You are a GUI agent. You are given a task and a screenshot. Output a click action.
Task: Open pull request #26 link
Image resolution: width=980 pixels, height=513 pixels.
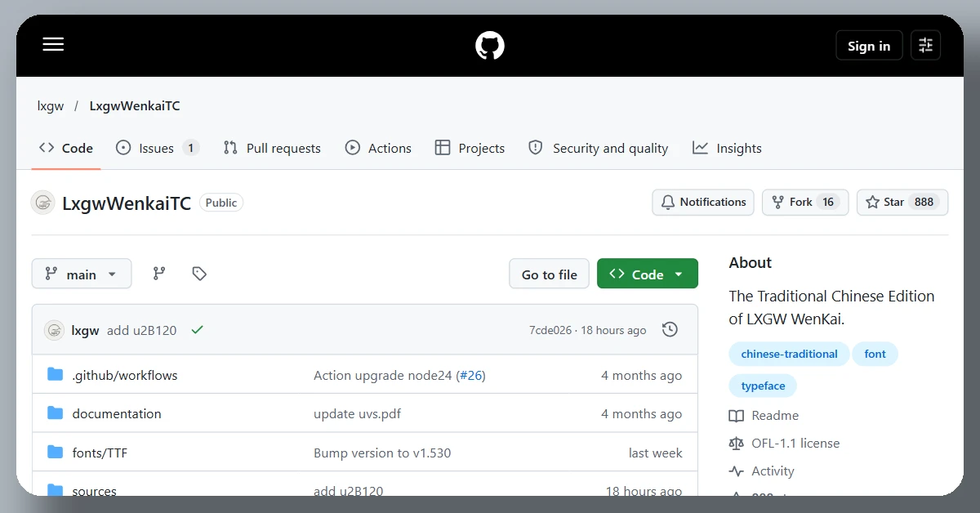(470, 376)
